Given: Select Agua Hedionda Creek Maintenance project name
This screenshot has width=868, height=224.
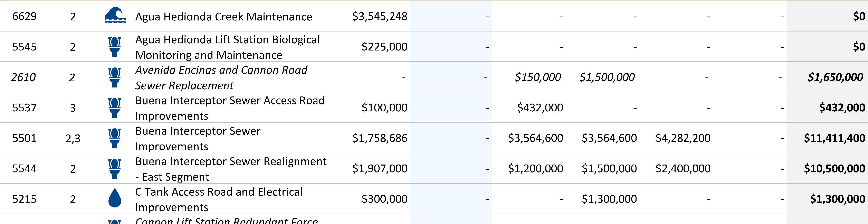Looking at the screenshot, I should [223, 17].
